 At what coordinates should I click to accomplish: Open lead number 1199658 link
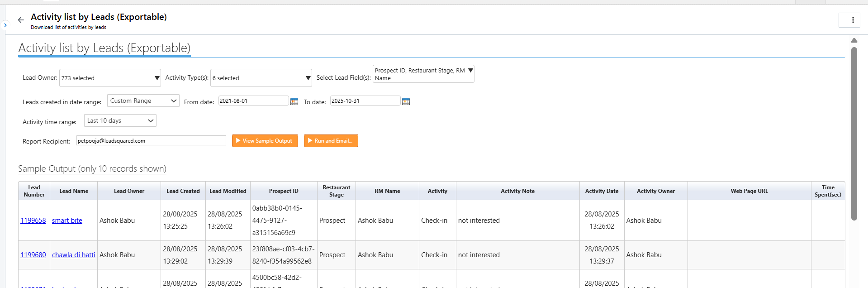point(33,221)
